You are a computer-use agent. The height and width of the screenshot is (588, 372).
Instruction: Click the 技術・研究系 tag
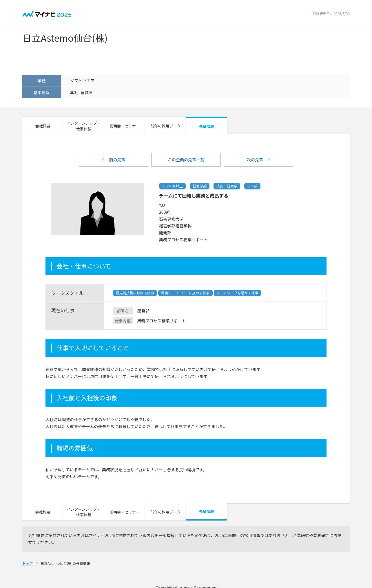click(x=227, y=186)
